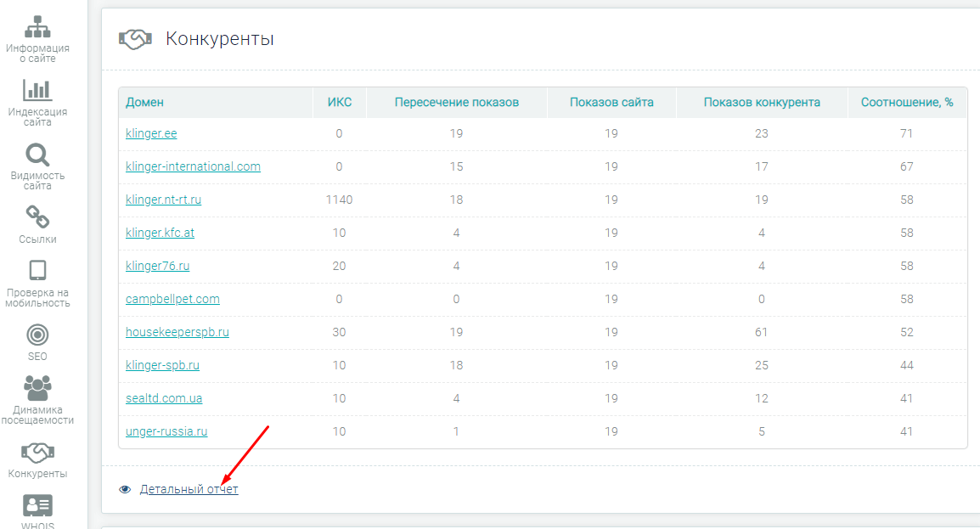Click the site indexing bar chart icon
The image size is (980, 529).
click(x=37, y=90)
